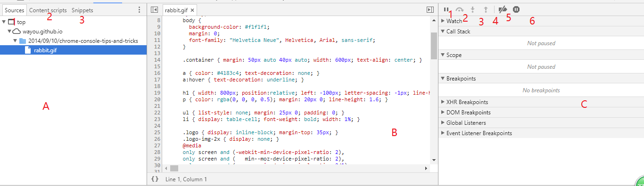This screenshot has height=186, width=644.
Task: Click the @media keyword on line 27
Action: [x=192, y=146]
